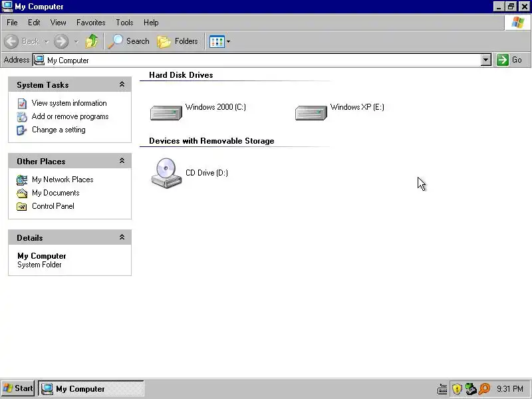Click Change a setting link
Viewport: 532px width, 399px height.
point(59,130)
